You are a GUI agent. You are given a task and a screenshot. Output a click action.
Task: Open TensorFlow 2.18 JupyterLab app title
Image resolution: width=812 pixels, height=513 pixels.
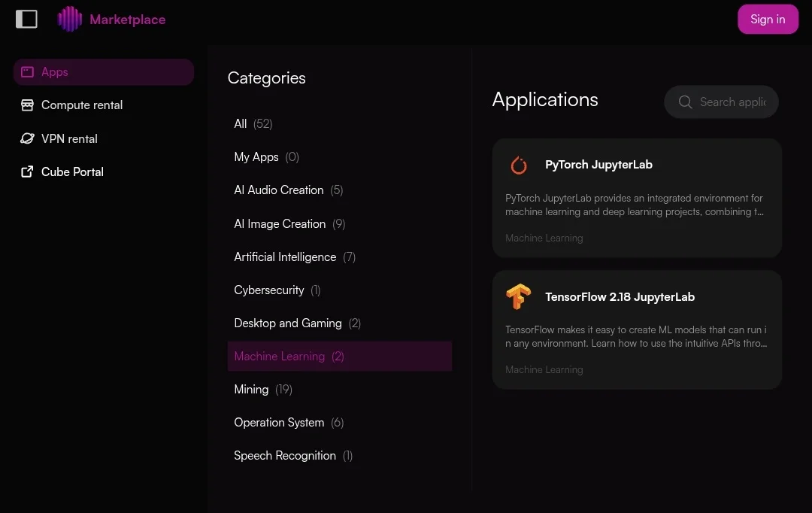pos(620,297)
